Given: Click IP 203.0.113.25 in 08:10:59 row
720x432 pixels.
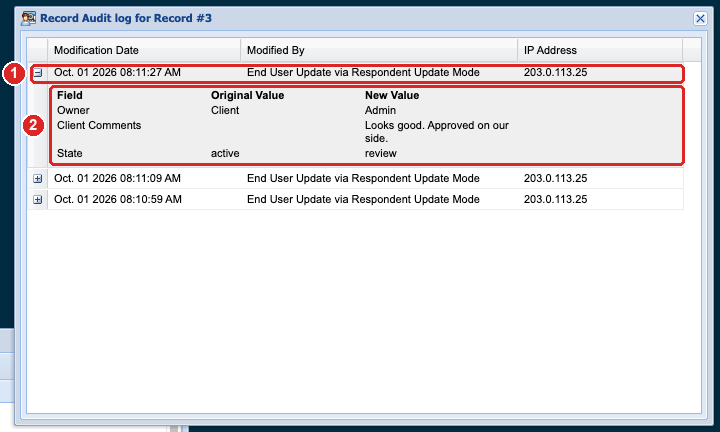Looking at the screenshot, I should point(555,200).
